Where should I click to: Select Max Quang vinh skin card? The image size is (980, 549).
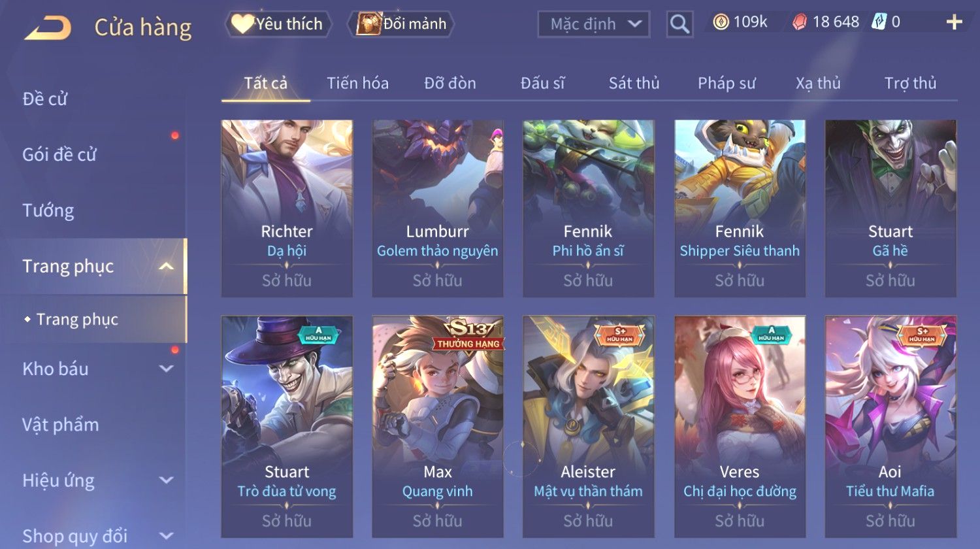pos(438,427)
